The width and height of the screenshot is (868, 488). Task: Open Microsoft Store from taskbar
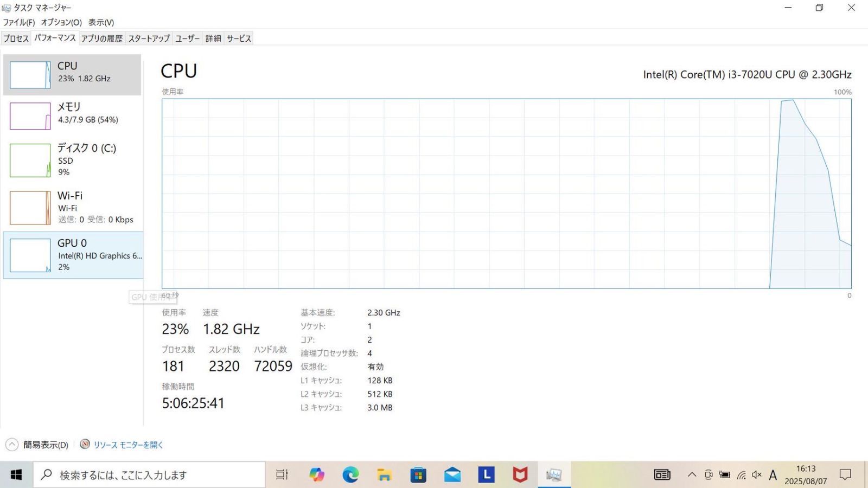[x=418, y=475]
